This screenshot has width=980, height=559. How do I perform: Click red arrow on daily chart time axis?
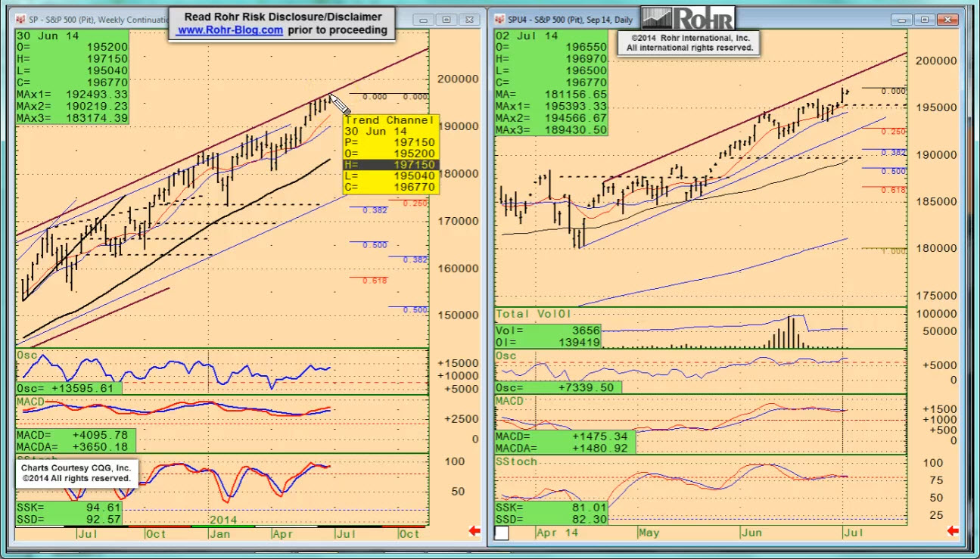point(954,531)
